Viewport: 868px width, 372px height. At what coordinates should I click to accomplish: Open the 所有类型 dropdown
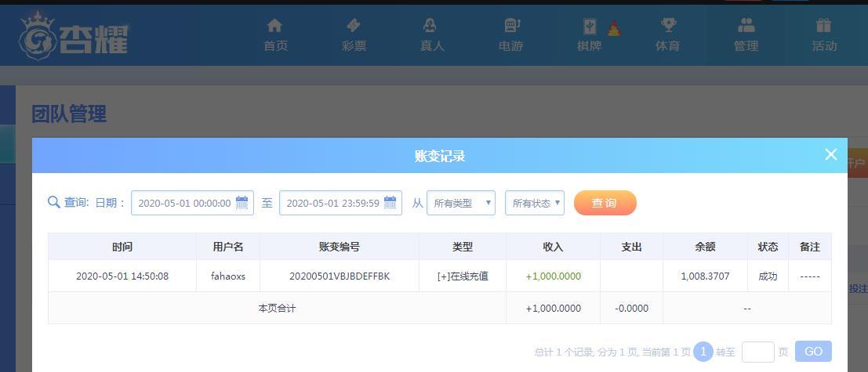tap(461, 203)
